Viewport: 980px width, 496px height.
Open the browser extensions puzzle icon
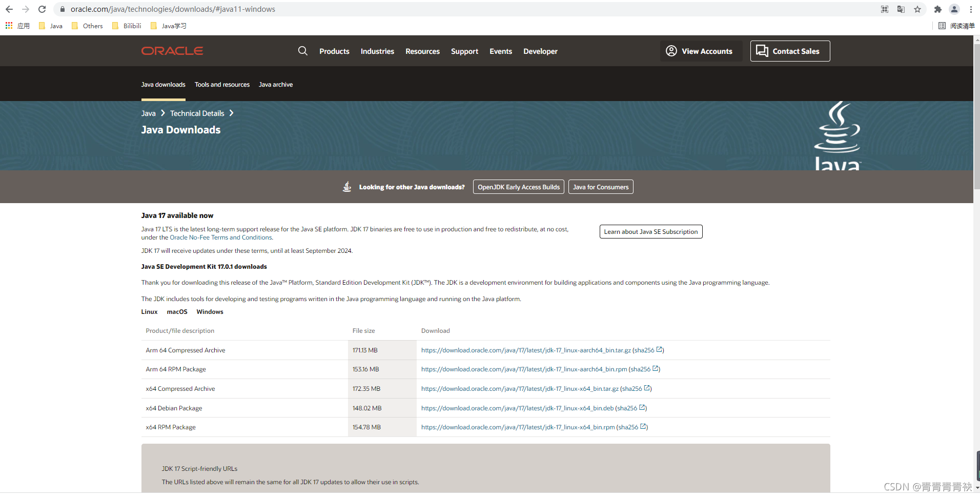point(938,9)
